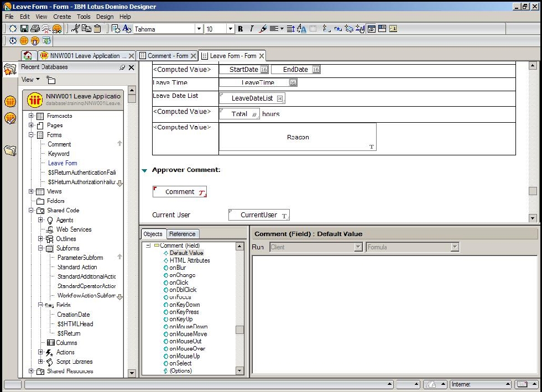
Task: Open the View dropdown in bookmark panel
Action: (30, 80)
